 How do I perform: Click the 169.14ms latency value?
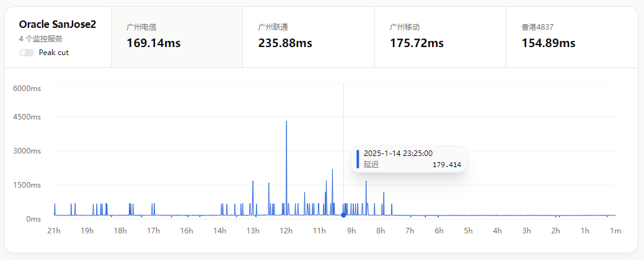pos(153,43)
